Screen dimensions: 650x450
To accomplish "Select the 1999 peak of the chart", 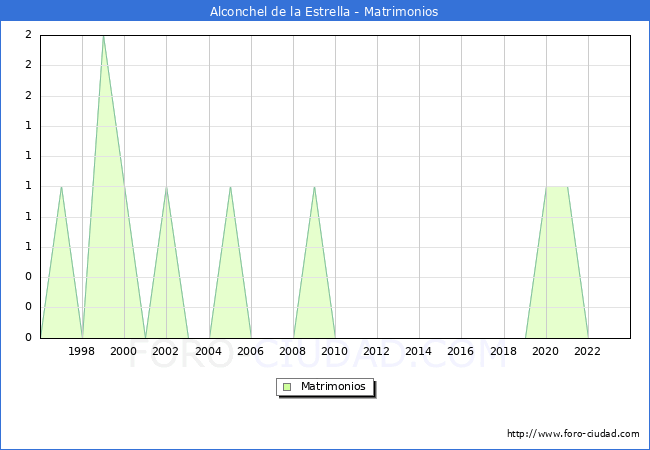I will (103, 36).
